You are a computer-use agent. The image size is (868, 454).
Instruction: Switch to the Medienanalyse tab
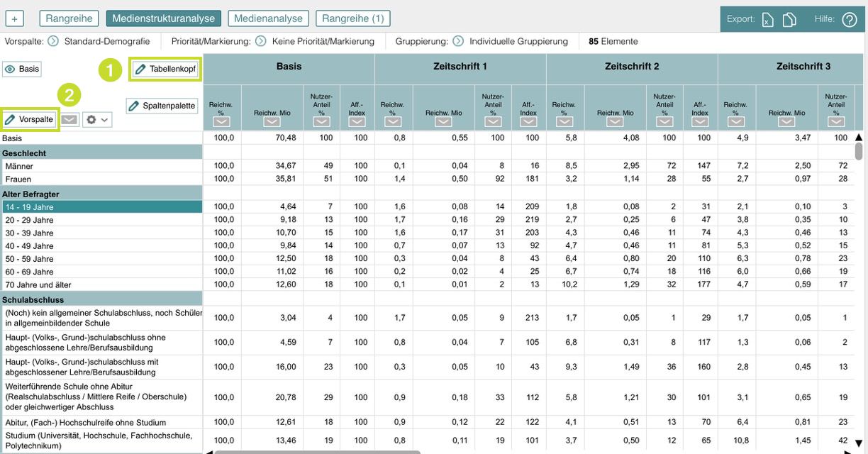[x=268, y=19]
